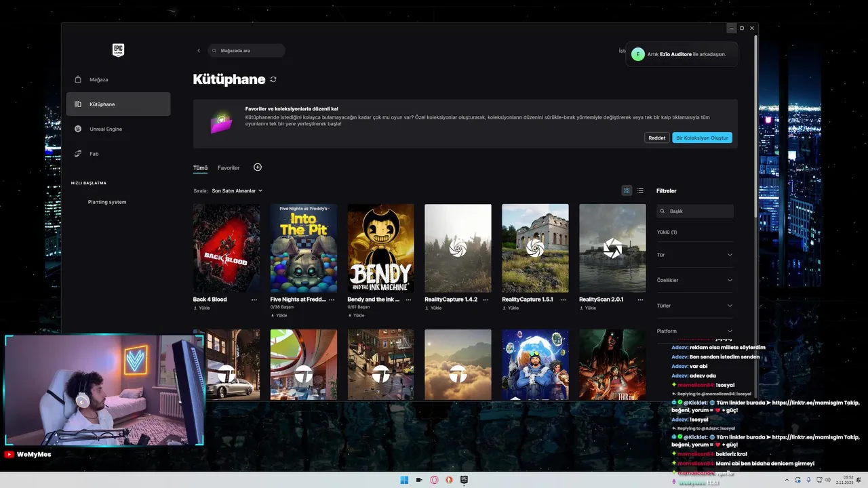This screenshot has height=488, width=868.
Task: Click Yükle under Back 4 Blood
Action: [x=201, y=308]
